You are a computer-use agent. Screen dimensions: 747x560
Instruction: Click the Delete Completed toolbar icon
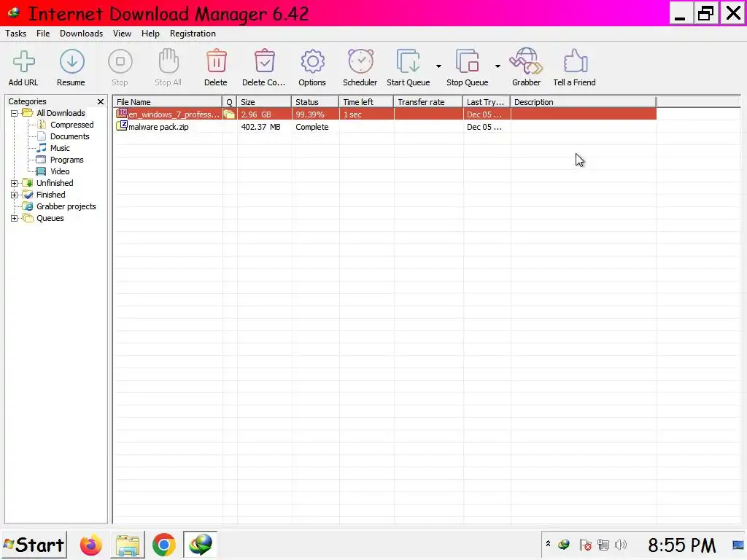[264, 61]
